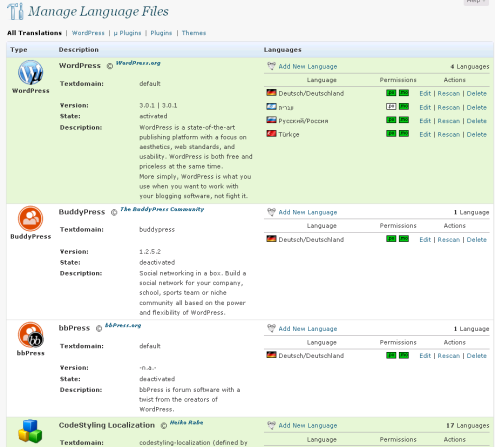The image size is (495, 447).
Task: Toggle the mo permission badge for Türkçe
Action: pos(404,134)
